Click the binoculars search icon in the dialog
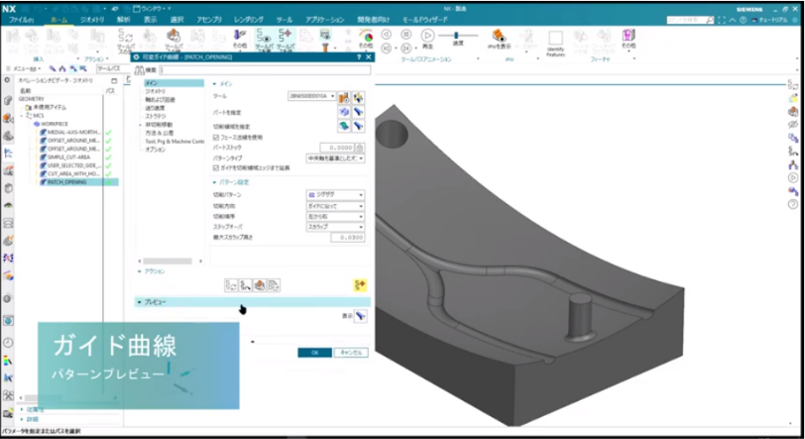This screenshot has width=805, height=439. (x=139, y=70)
